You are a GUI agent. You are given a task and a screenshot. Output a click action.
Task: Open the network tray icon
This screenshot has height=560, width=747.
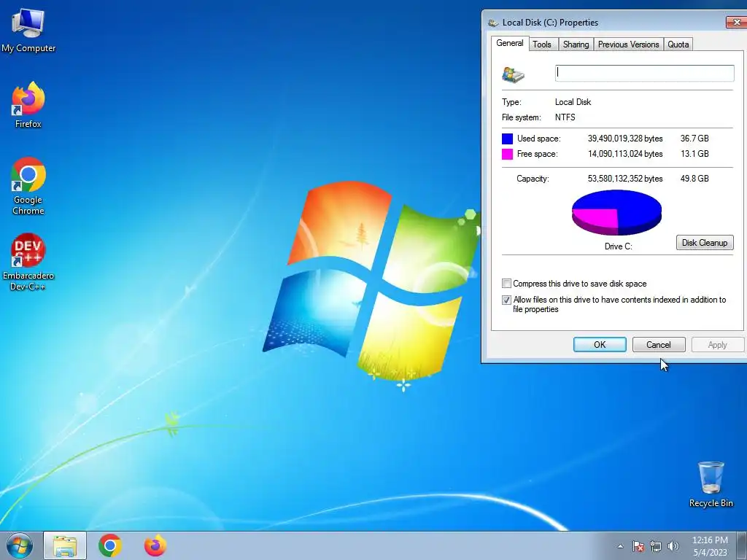(x=656, y=546)
